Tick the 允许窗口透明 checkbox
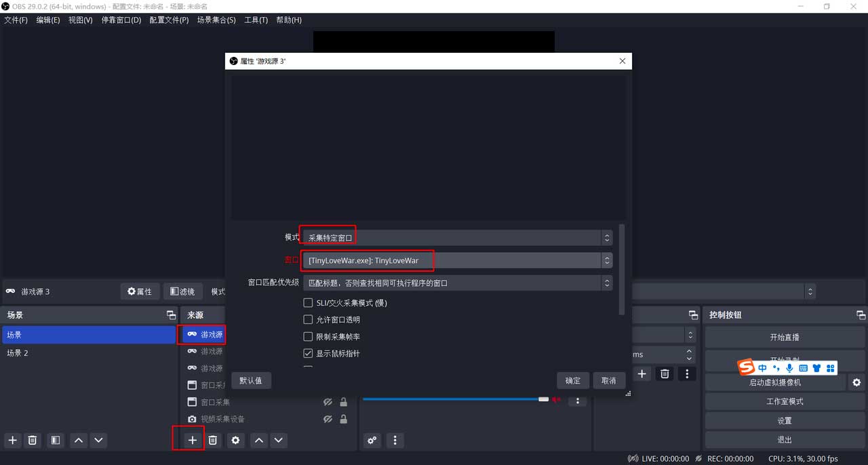The width and height of the screenshot is (868, 465). [308, 320]
